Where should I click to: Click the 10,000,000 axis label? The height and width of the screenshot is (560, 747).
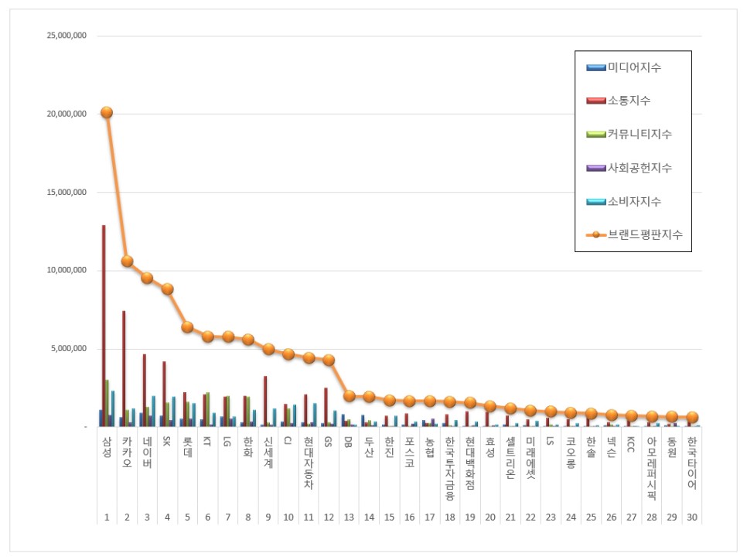point(67,270)
